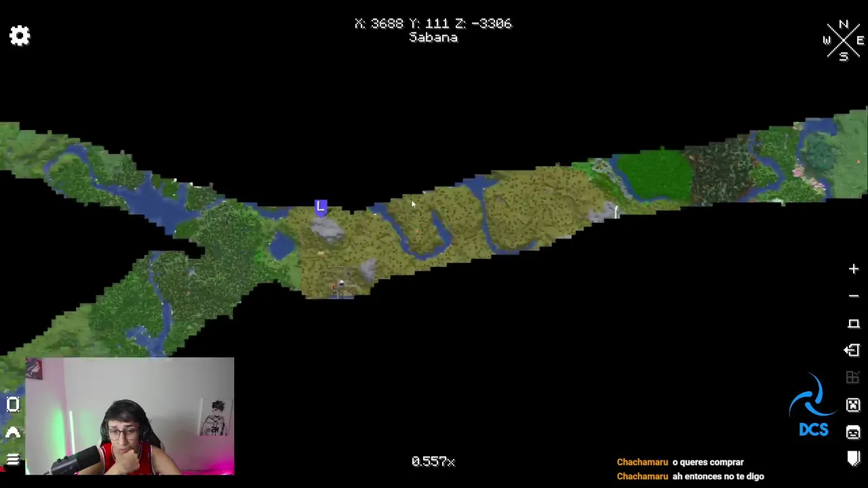Screen dimensions: 868x488
Task: Click the rectangle frame icon below minus
Action: [x=853, y=323]
